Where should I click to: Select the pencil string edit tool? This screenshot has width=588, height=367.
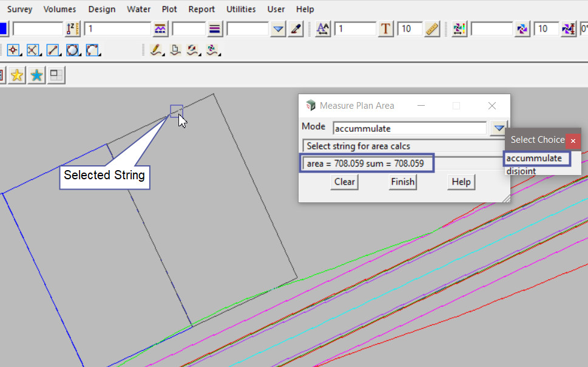(x=156, y=50)
